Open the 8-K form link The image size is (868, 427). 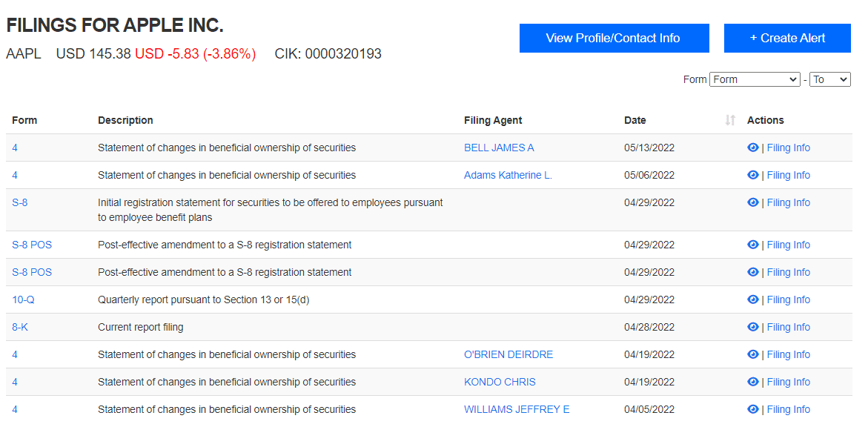[20, 327]
